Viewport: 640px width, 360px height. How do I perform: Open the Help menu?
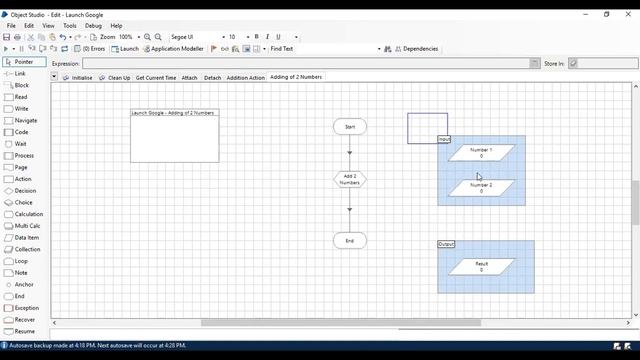coord(116,26)
